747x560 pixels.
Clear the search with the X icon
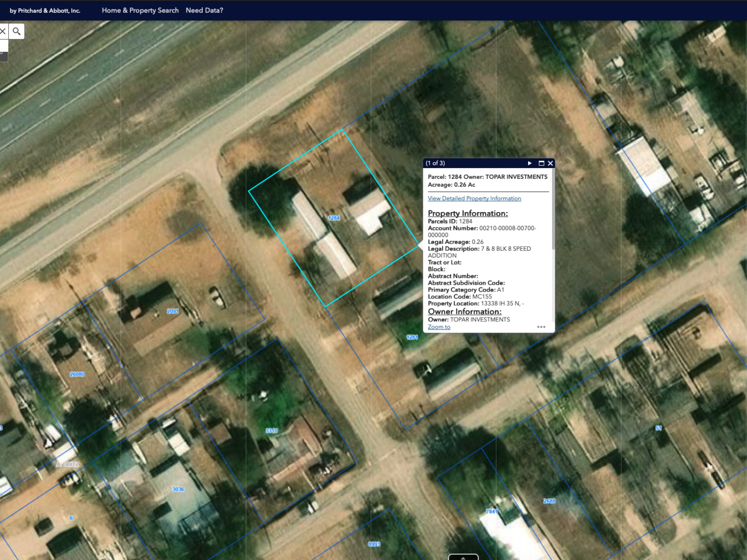tap(3, 32)
